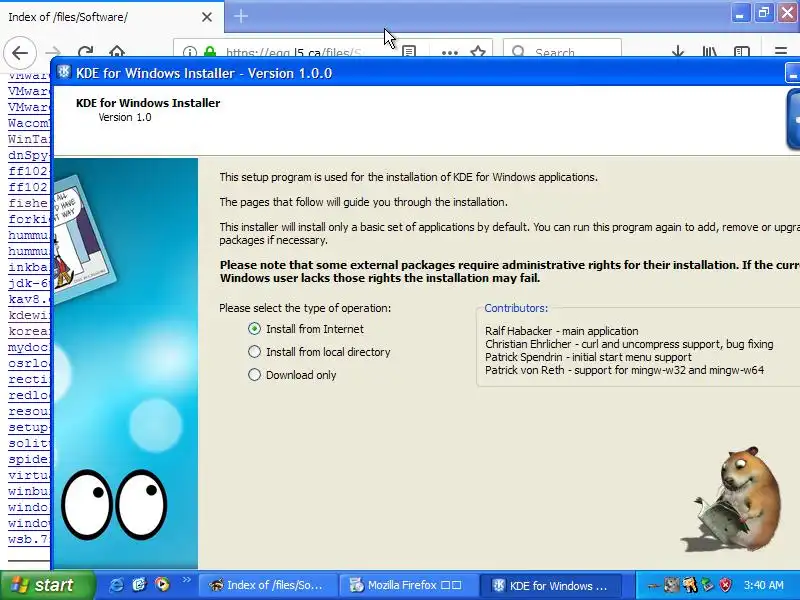Select Install from local directory option
Viewport: 800px width, 600px height.
(x=319, y=352)
